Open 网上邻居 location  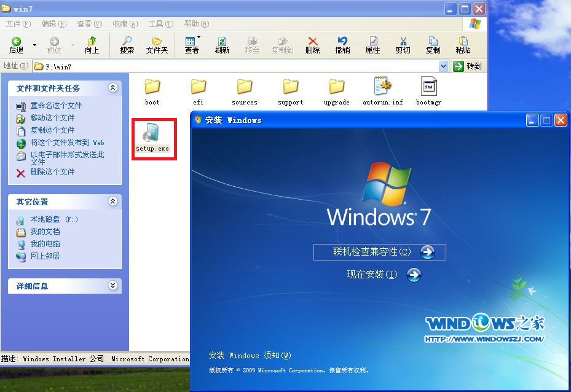click(x=45, y=256)
